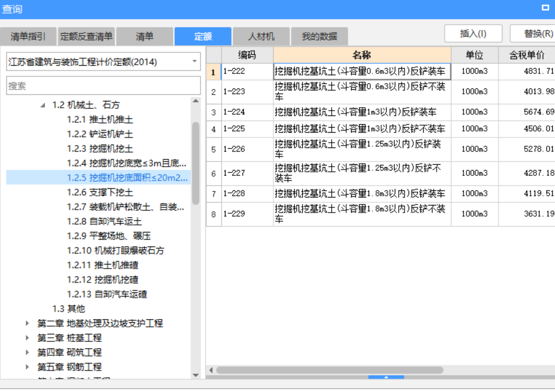Click blue panel expand arrow handle
The width and height of the screenshot is (555, 392).
click(x=386, y=377)
